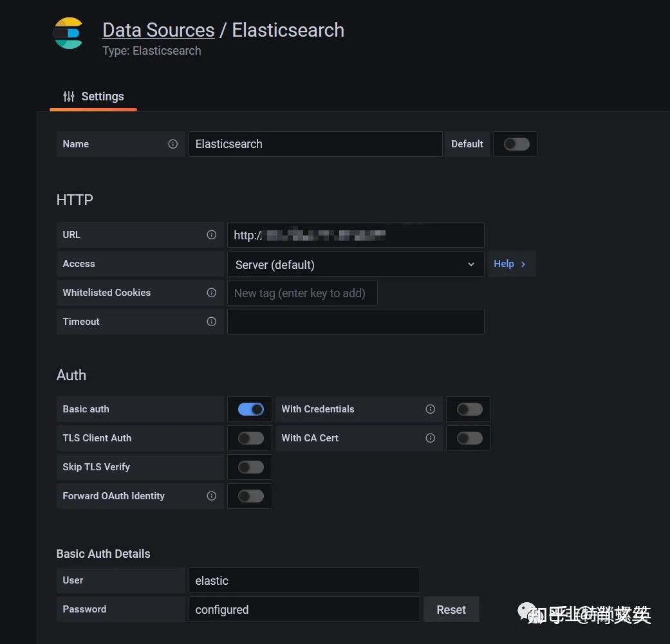Toggle the With CA Cert switch
670x644 pixels.
coord(469,438)
